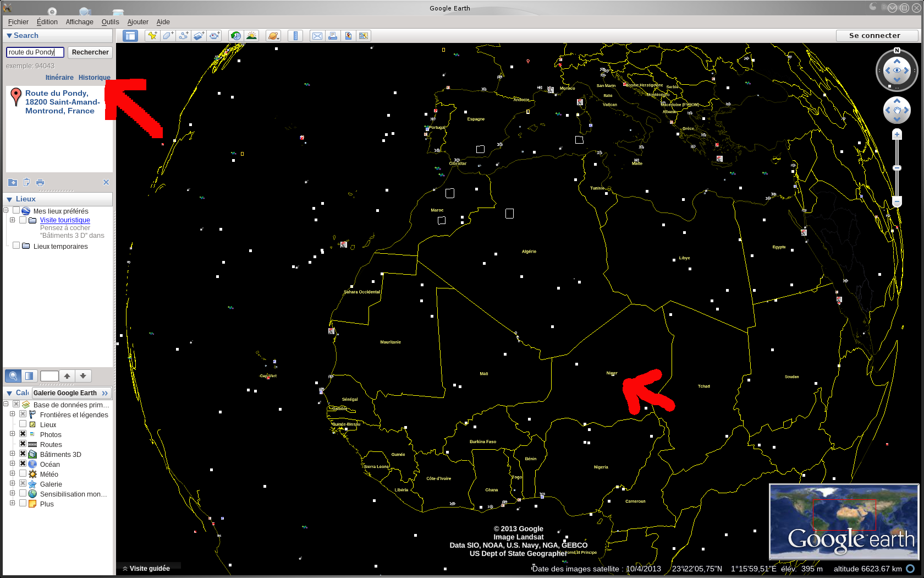This screenshot has width=924, height=578.
Task: Enable the Lieux layer checkbox
Action: tap(23, 424)
